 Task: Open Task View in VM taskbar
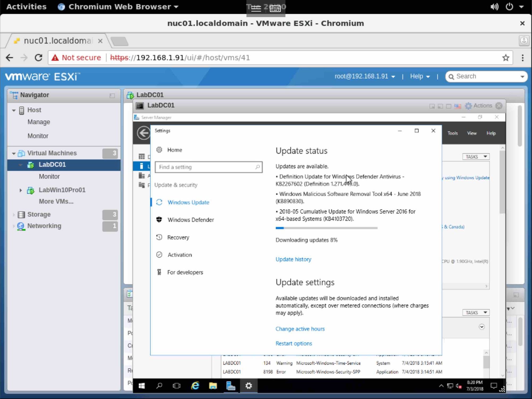click(x=176, y=386)
